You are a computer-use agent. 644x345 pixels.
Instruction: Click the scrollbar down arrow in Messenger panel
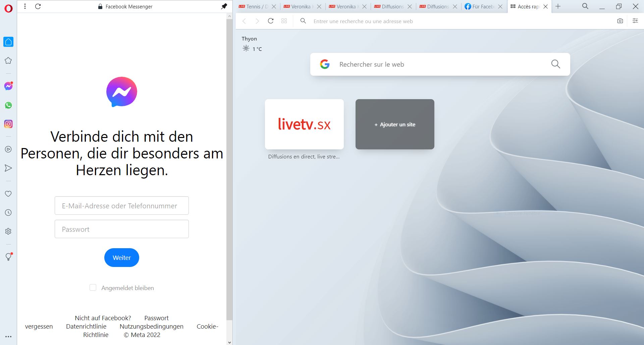coord(229,342)
